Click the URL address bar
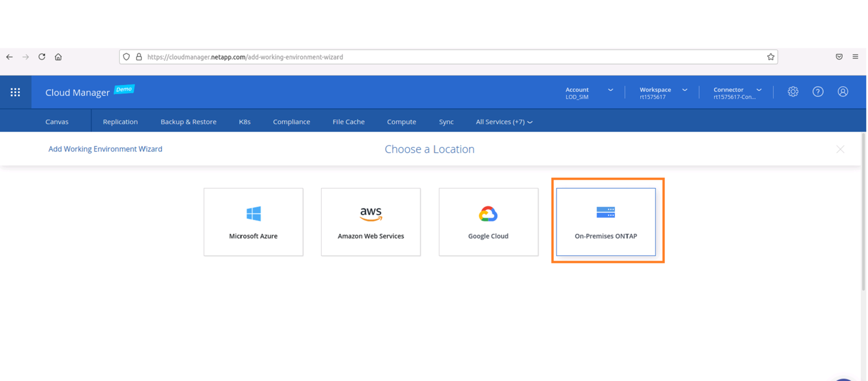This screenshot has width=868, height=381. coord(448,57)
